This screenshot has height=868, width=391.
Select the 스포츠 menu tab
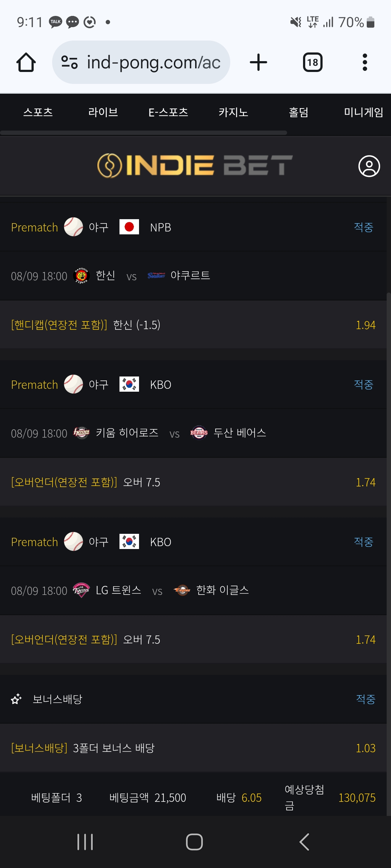click(x=38, y=112)
